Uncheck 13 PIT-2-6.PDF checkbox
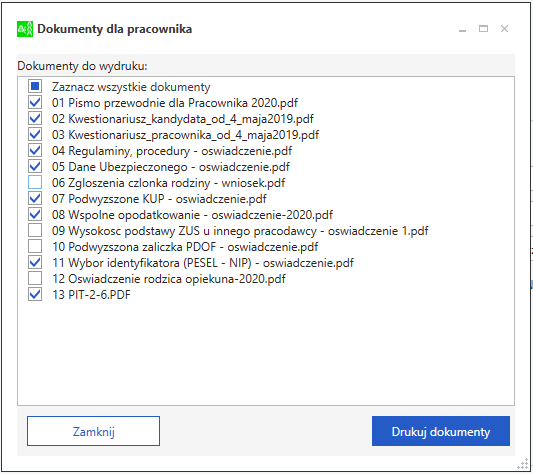Viewport: 533px width, 474px height. pos(35,294)
